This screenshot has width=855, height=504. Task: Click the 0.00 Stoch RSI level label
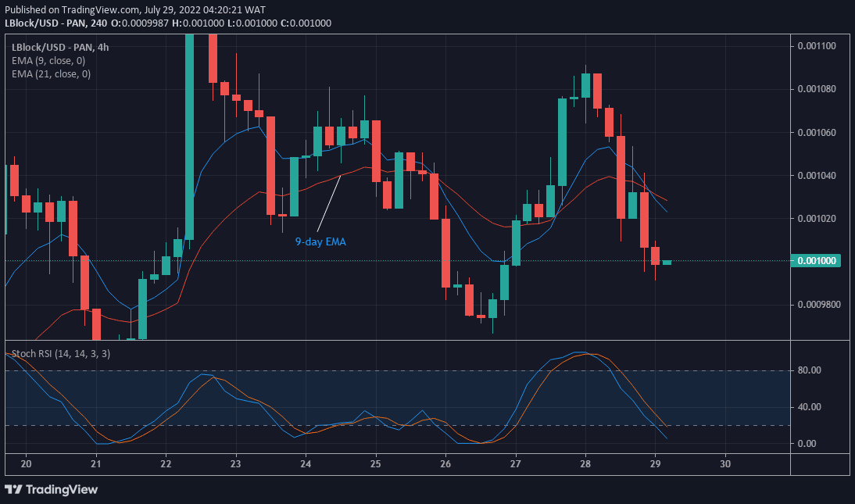coord(807,444)
